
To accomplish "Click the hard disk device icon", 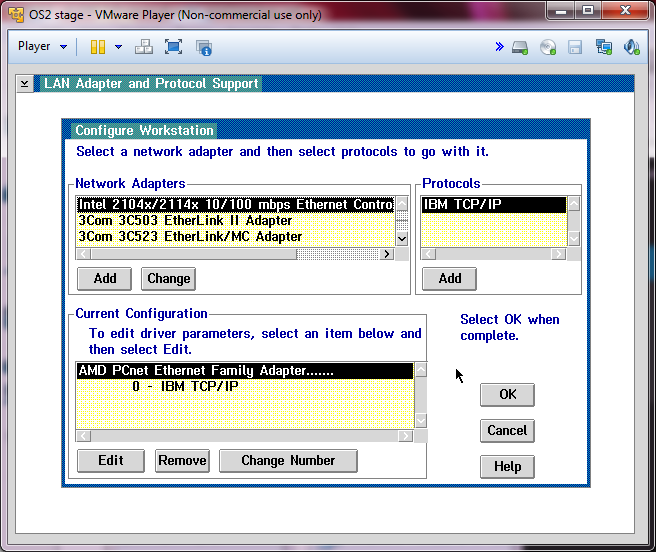I will 520,47.
